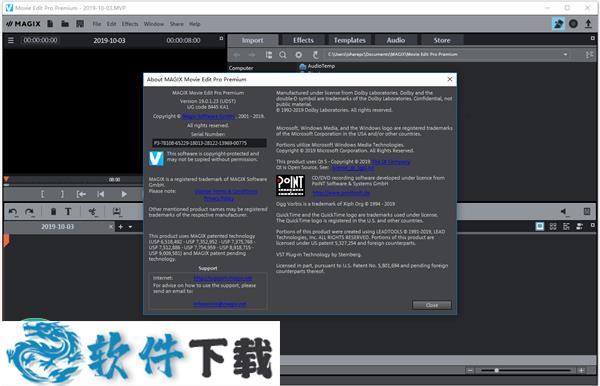The image size is (600, 386).
Task: Click the fourth view mode icon above timeline
Action: (x=579, y=226)
